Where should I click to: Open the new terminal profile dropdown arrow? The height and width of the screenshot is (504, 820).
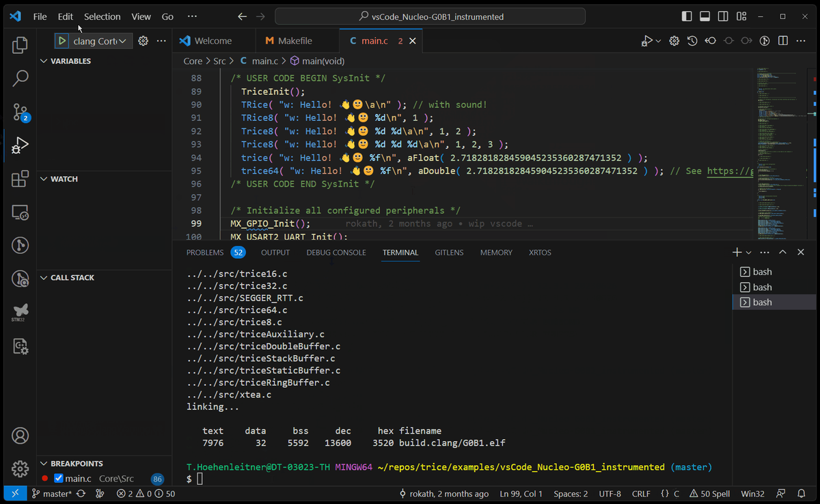pyautogui.click(x=749, y=253)
